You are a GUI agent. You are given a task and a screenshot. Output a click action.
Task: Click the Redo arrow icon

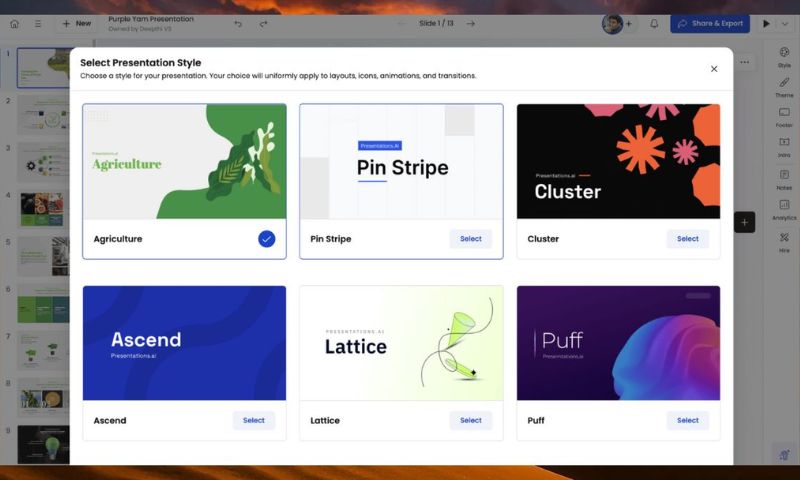coord(263,23)
